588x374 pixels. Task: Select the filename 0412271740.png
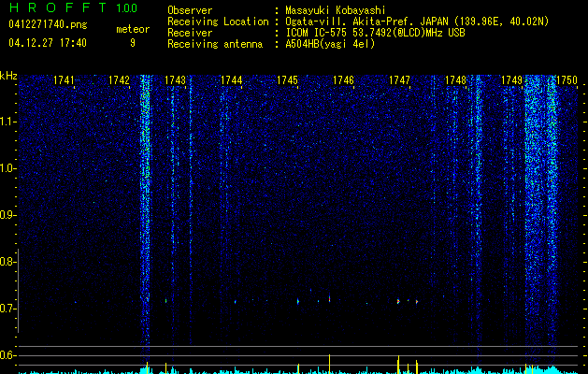[x=48, y=24]
